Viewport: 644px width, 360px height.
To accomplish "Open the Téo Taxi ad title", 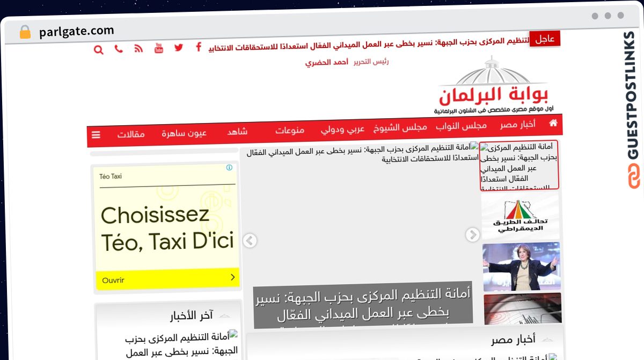I will (111, 176).
